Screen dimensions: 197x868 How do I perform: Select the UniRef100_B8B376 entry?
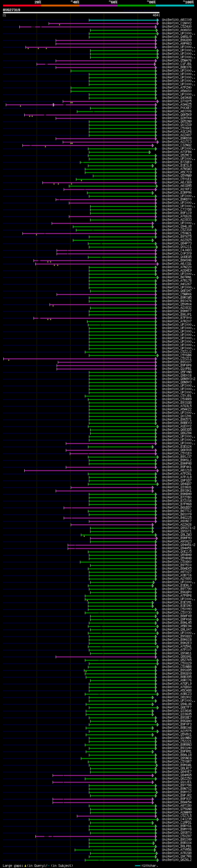pyautogui.click(x=176, y=68)
